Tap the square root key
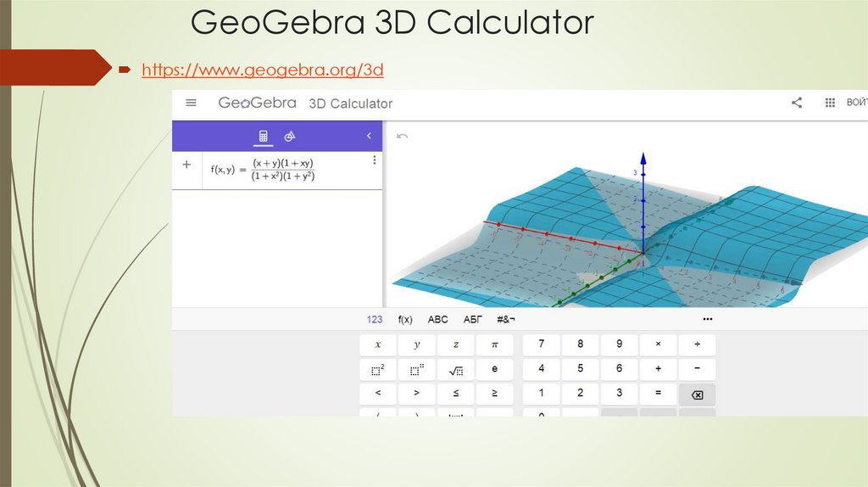Viewport: 868px width, 487px height. [455, 370]
